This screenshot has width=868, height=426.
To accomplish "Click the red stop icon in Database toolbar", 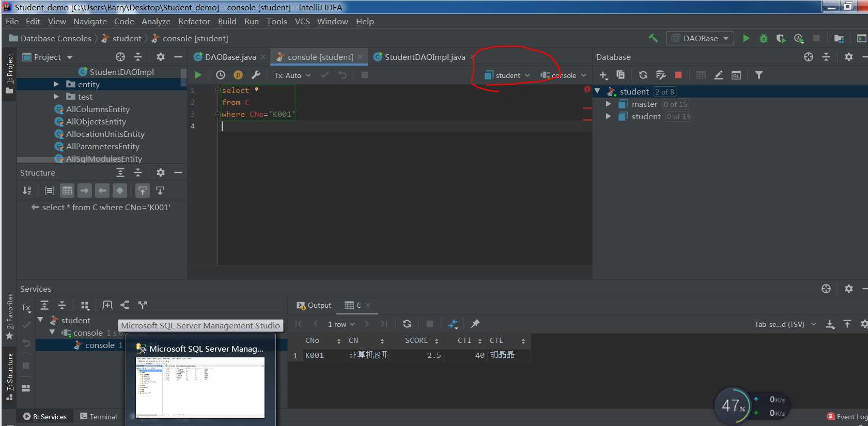I will tap(678, 75).
